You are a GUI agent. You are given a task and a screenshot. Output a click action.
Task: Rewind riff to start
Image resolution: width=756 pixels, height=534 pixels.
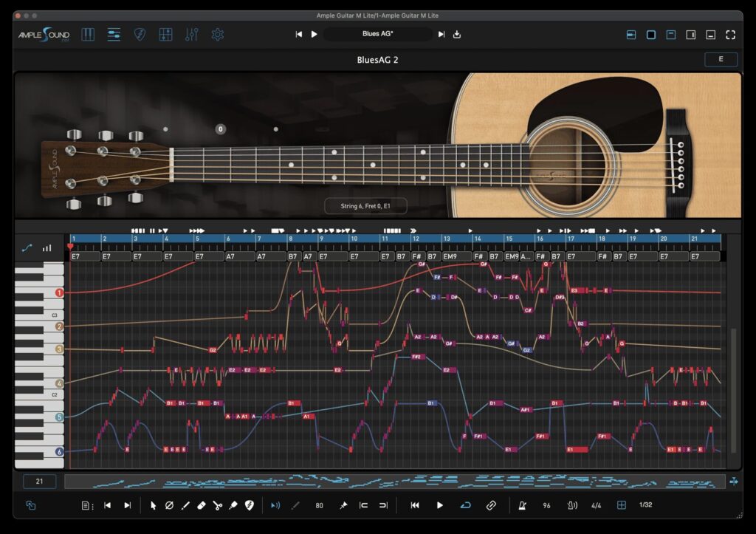point(415,505)
